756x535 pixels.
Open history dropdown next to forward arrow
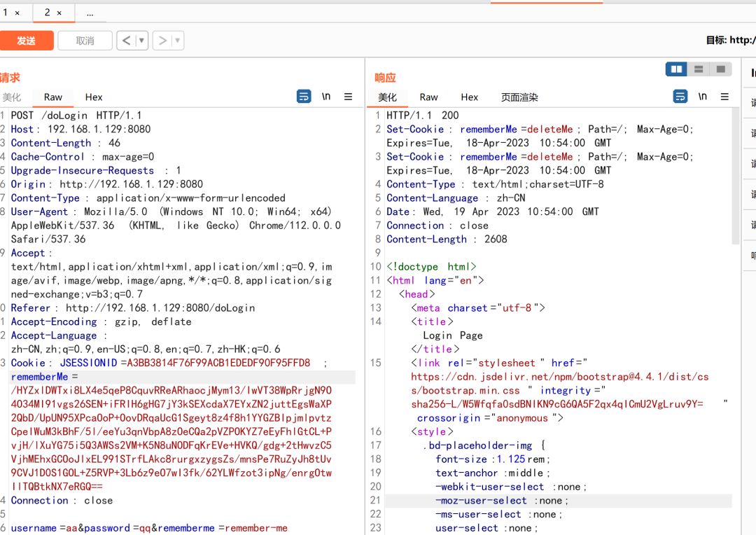click(x=178, y=41)
